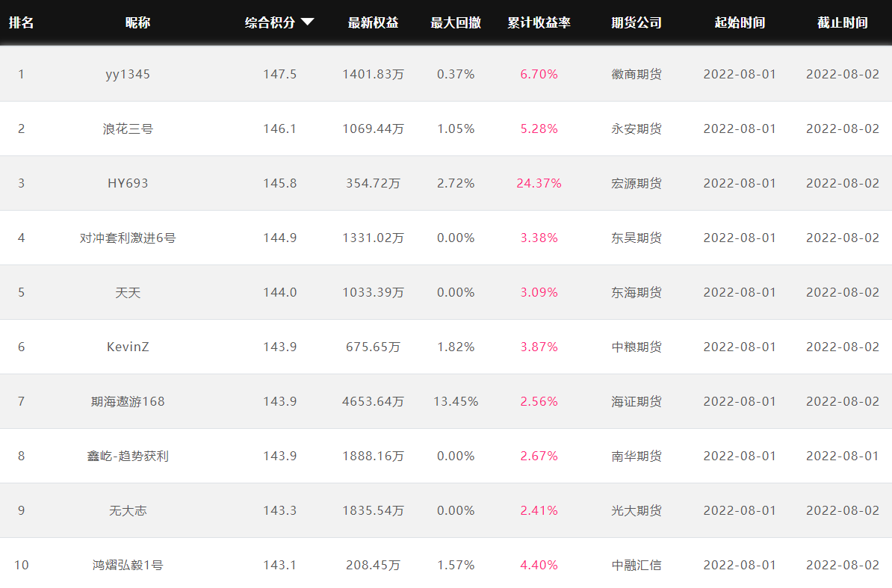Select nickname 无大志
The height and width of the screenshot is (588, 892).
tap(128, 510)
